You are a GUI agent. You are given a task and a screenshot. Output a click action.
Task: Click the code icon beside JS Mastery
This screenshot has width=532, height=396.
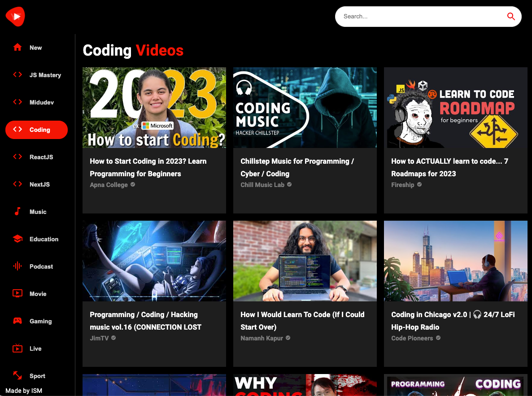17,74
